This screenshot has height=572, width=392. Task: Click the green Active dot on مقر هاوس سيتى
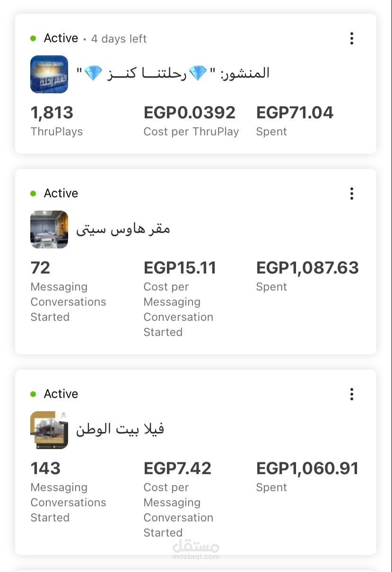point(33,194)
